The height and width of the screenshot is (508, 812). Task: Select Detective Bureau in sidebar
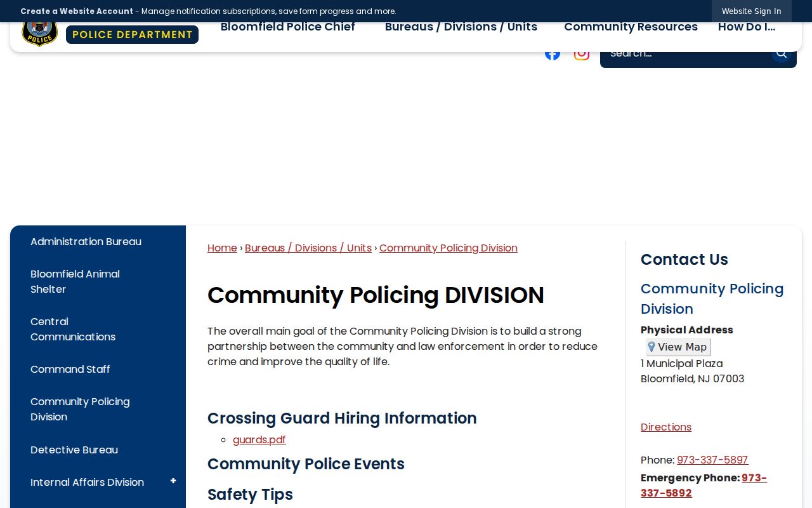click(74, 450)
